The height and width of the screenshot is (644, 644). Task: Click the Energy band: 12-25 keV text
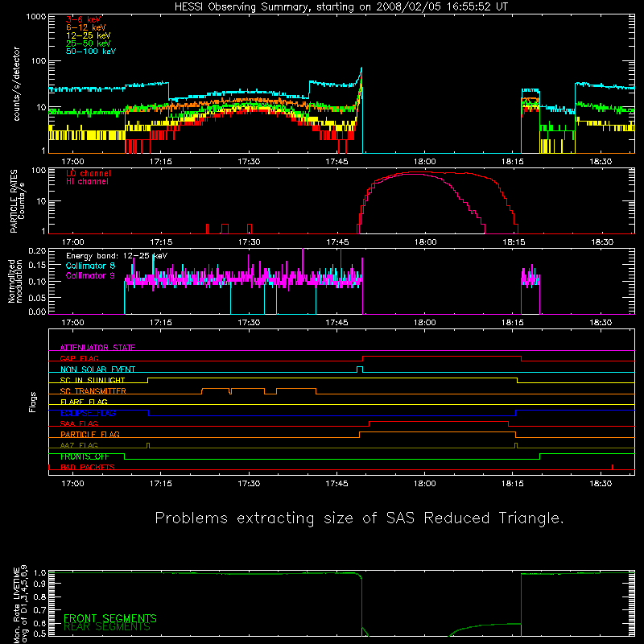(x=117, y=256)
